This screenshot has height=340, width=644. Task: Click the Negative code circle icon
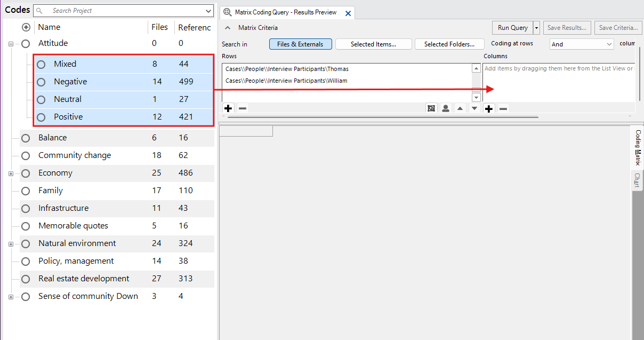(41, 82)
